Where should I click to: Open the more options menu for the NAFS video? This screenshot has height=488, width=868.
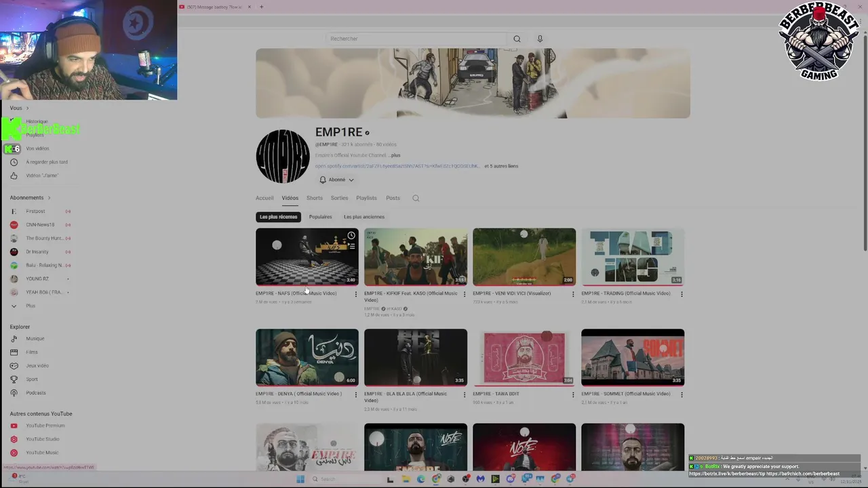pyautogui.click(x=356, y=294)
